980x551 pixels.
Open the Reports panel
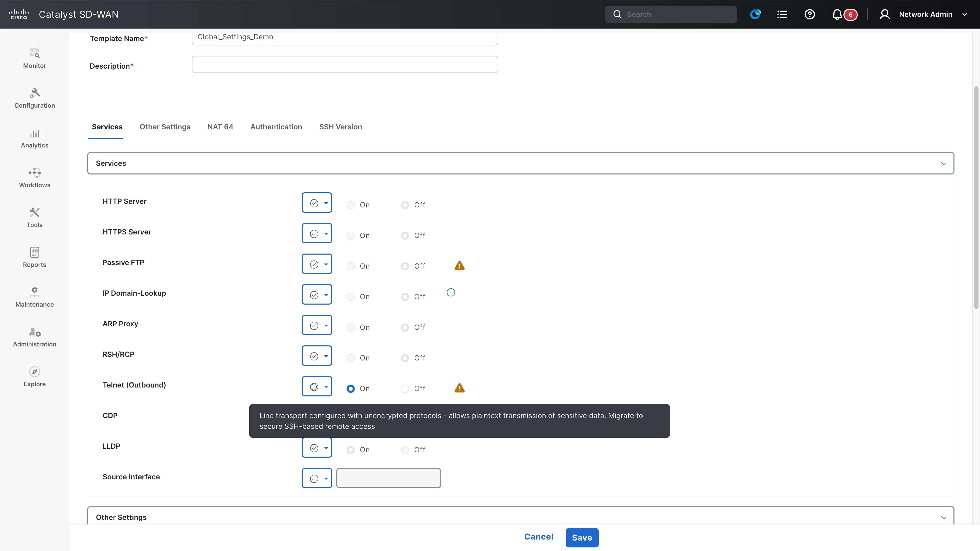34,257
